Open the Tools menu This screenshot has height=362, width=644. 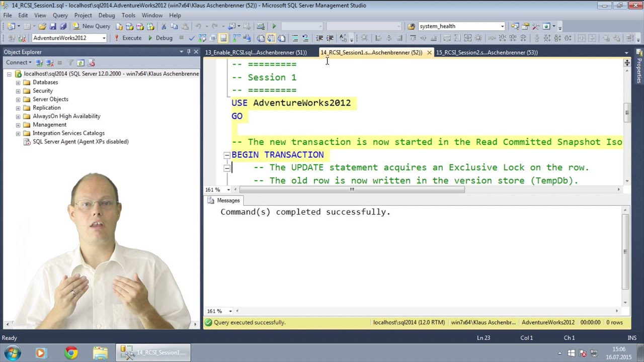tap(128, 15)
